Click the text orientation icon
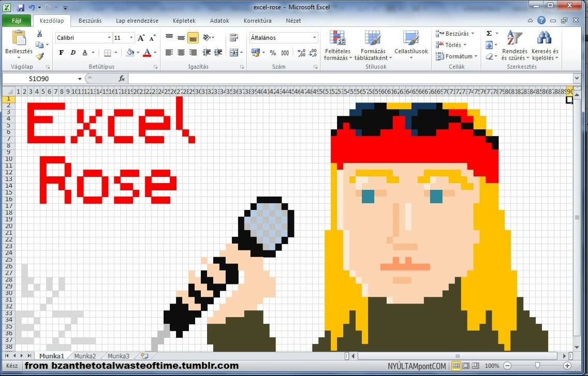The image size is (588, 376). click(x=207, y=37)
